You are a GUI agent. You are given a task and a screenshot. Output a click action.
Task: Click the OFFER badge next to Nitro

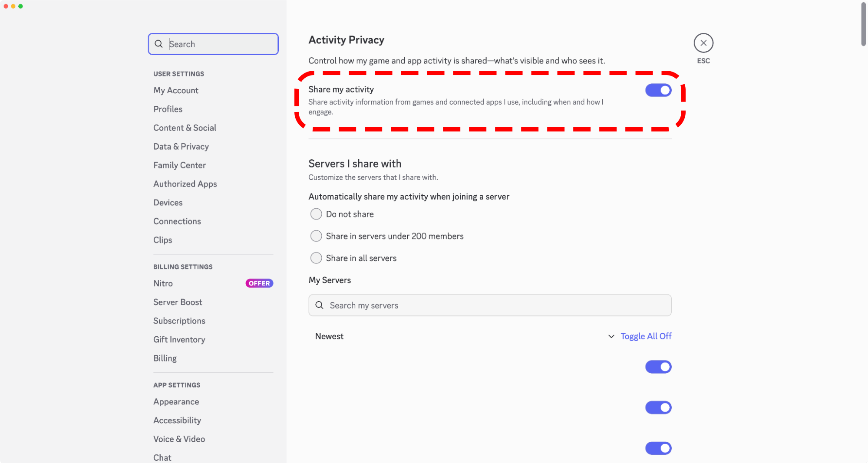pyautogui.click(x=259, y=283)
